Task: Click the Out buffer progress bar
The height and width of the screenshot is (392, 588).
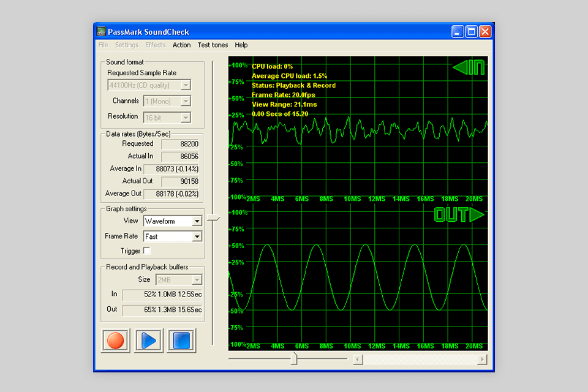Action: (x=162, y=310)
